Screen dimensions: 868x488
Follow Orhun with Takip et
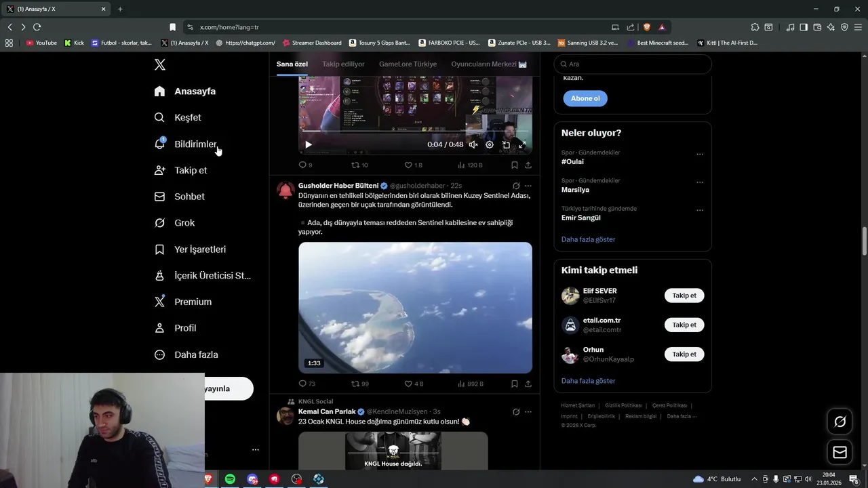click(684, 354)
